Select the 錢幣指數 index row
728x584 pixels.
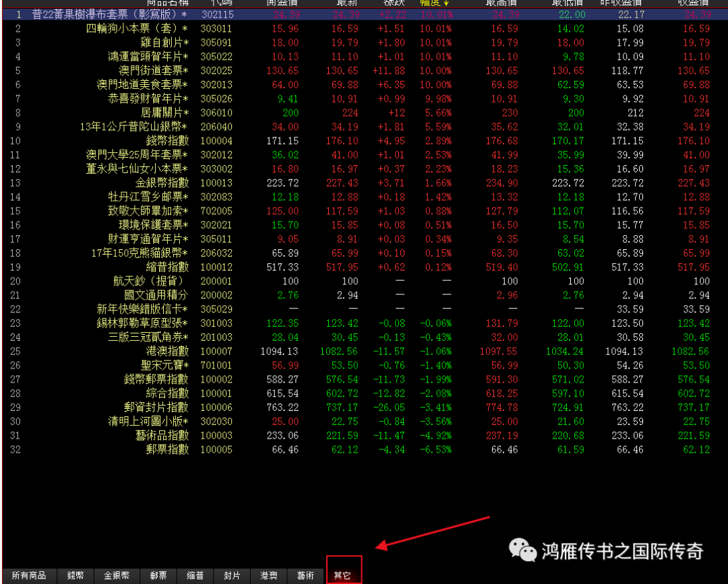[x=365, y=141]
